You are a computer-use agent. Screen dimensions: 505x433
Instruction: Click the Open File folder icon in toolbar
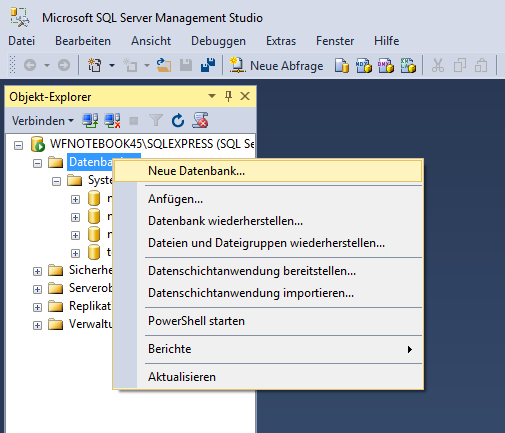[x=164, y=65]
